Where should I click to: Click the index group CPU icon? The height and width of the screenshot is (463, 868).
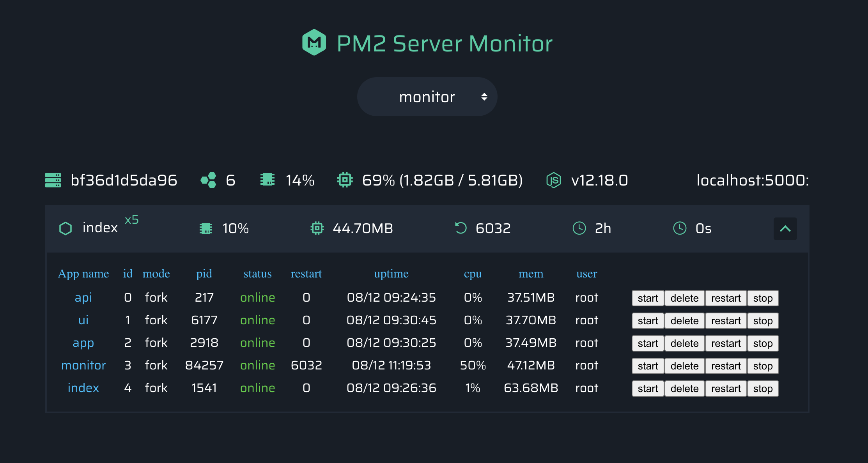click(206, 228)
